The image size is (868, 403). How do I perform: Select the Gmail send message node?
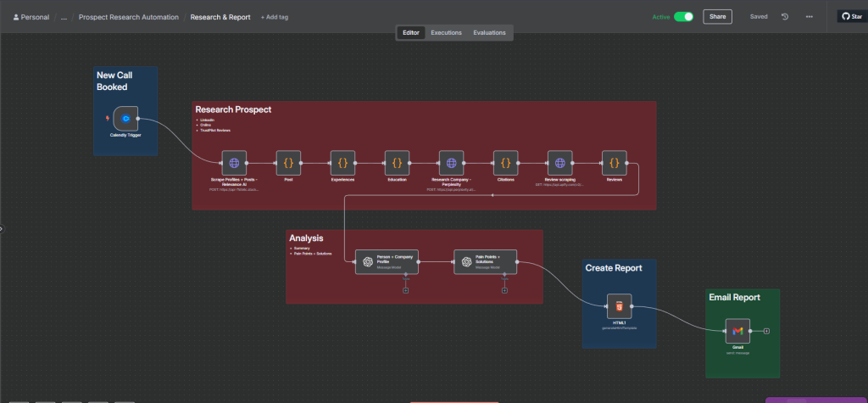point(737,330)
